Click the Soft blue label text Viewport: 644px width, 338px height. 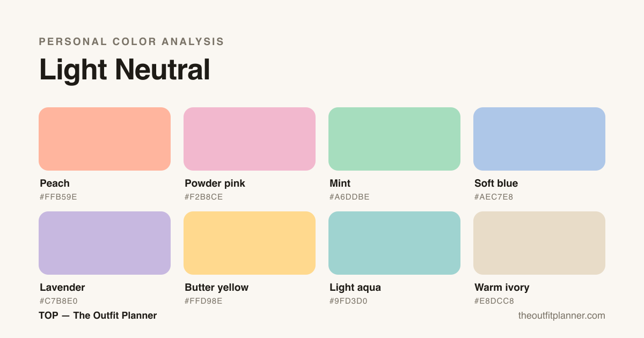(x=496, y=183)
